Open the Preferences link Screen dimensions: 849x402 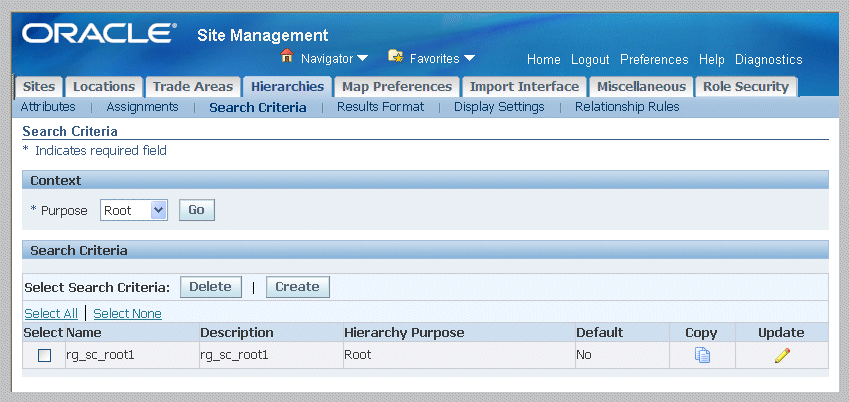pos(654,59)
